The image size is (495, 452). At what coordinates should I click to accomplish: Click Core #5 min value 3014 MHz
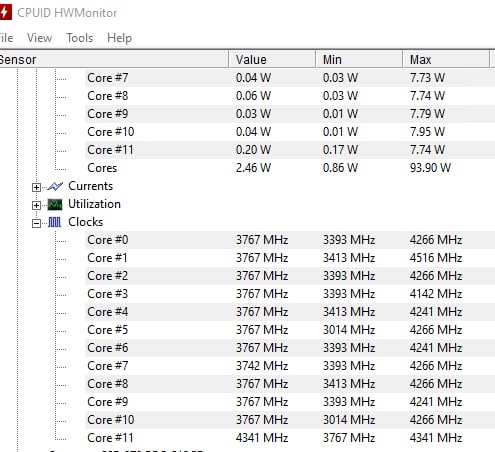click(349, 330)
